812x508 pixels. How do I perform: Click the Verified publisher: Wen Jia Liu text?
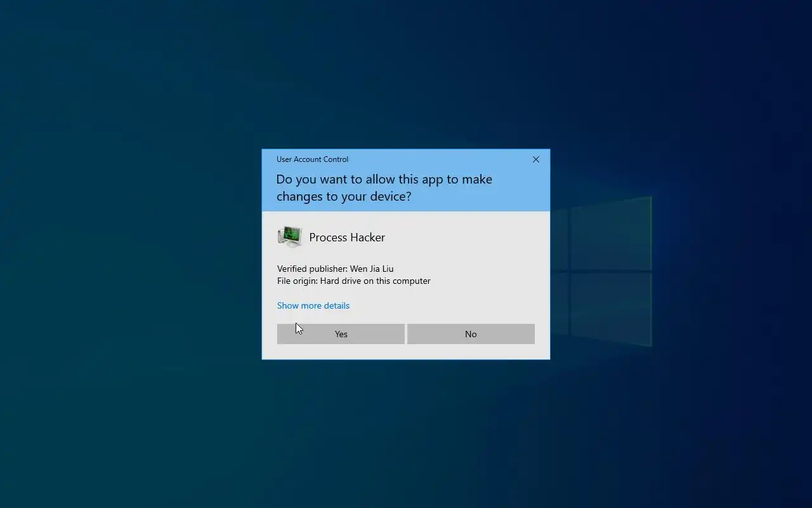pyautogui.click(x=336, y=269)
